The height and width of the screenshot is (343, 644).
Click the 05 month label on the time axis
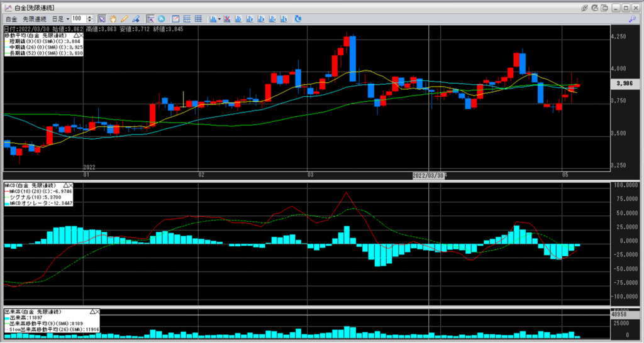(x=565, y=175)
